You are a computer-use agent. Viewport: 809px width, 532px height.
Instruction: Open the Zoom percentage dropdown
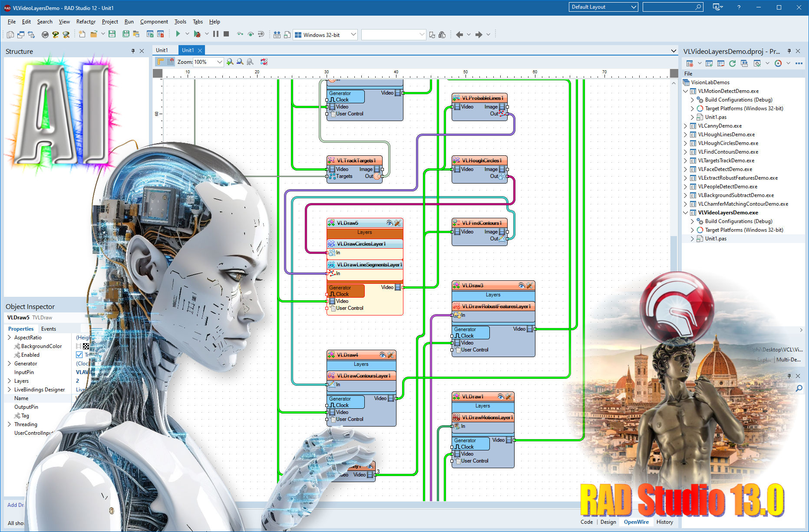(x=219, y=62)
